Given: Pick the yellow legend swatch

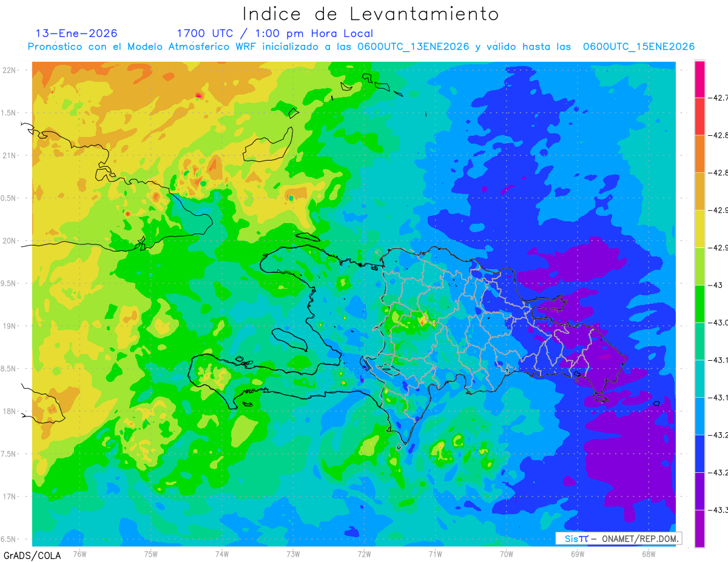Looking at the screenshot, I should [x=699, y=229].
